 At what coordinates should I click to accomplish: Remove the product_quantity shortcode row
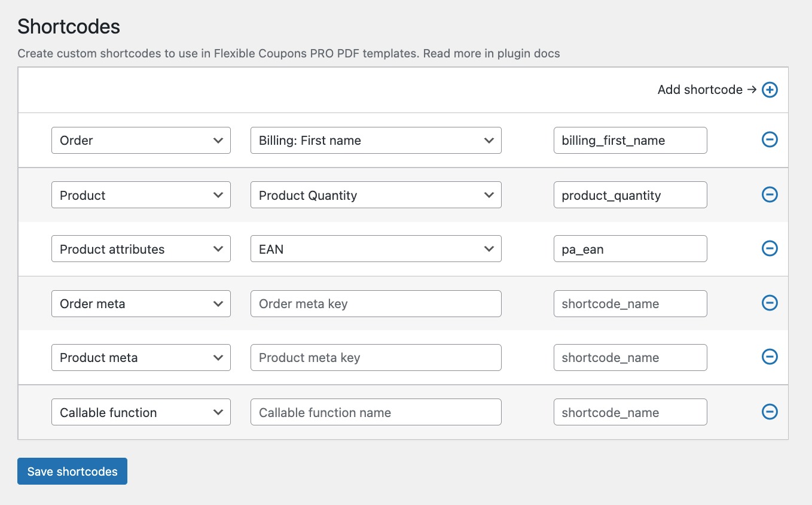770,194
